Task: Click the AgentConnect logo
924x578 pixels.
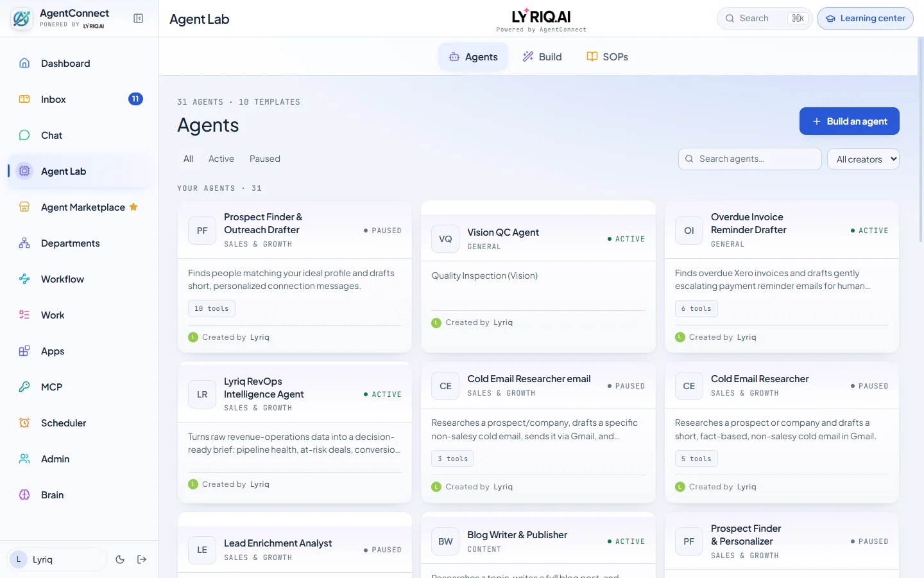Action: click(21, 19)
